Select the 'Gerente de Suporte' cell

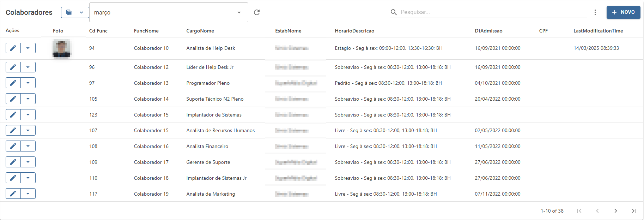click(x=208, y=162)
